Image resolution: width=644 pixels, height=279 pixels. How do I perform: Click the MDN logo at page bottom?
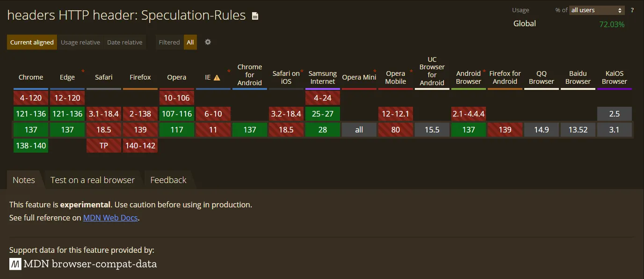tap(14, 264)
